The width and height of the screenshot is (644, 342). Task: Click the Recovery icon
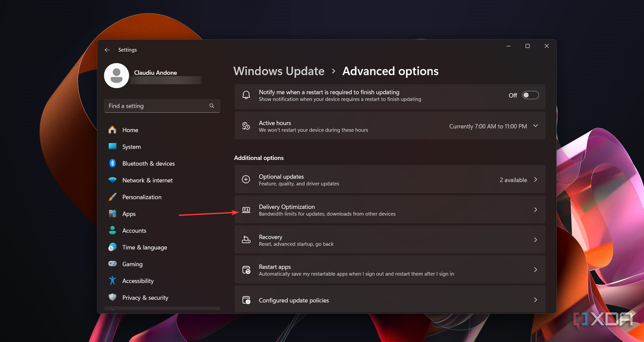246,240
